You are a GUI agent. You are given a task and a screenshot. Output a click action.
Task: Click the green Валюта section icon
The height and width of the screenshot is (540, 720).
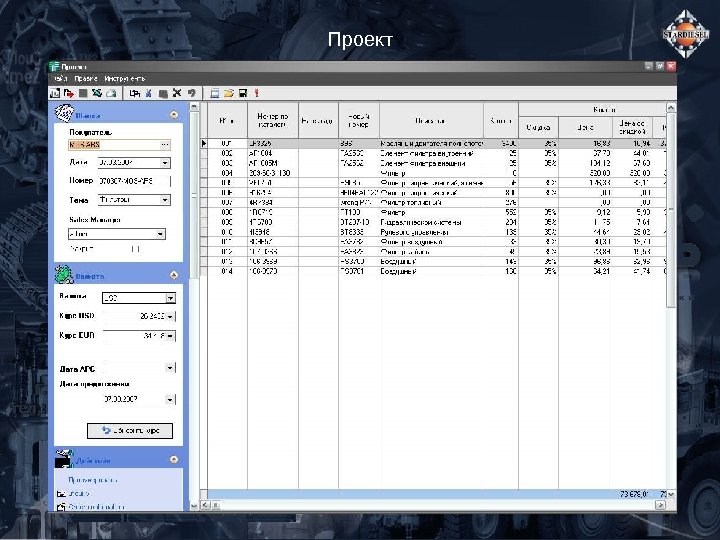(64, 274)
